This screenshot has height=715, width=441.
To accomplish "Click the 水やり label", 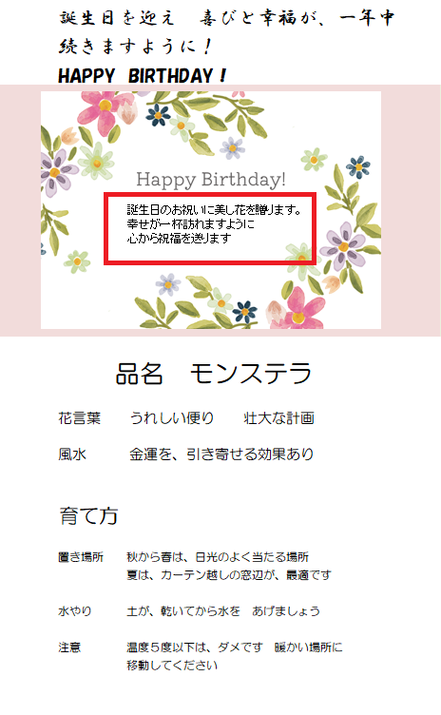I will pyautogui.click(x=75, y=611).
